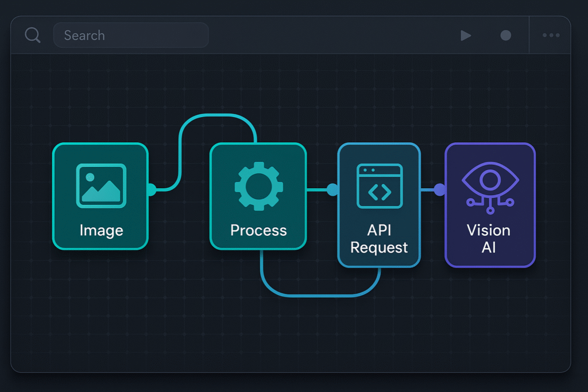Select the Image node header
588x392 pixels.
point(100,231)
